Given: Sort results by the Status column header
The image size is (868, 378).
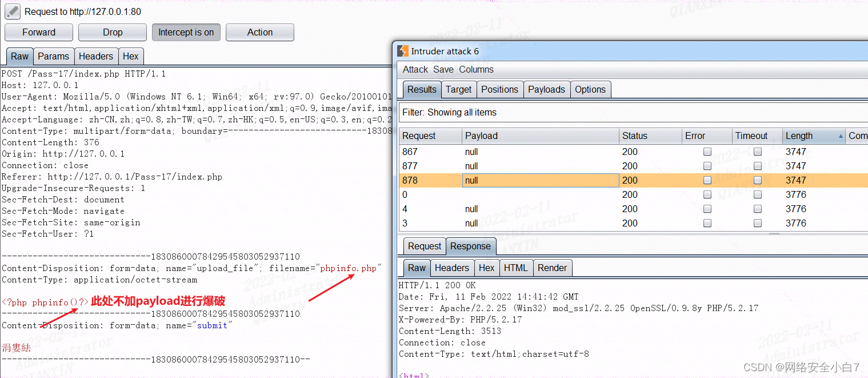Looking at the screenshot, I should coord(650,136).
